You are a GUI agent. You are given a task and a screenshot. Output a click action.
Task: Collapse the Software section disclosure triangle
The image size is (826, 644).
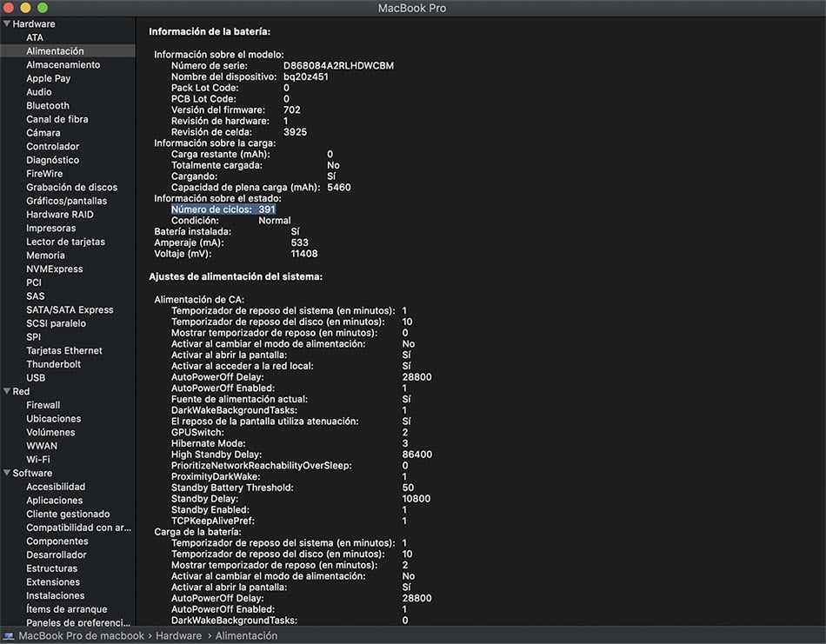click(x=7, y=473)
